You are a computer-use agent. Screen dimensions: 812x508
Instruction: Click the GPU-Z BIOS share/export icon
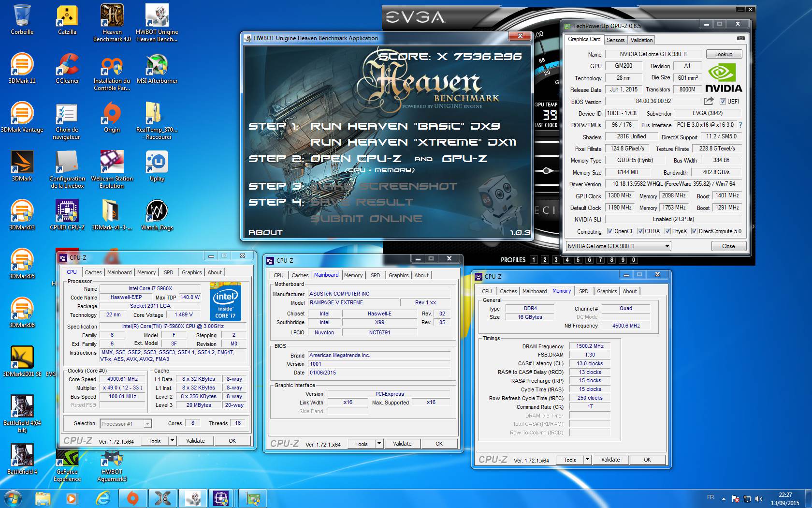(x=709, y=101)
